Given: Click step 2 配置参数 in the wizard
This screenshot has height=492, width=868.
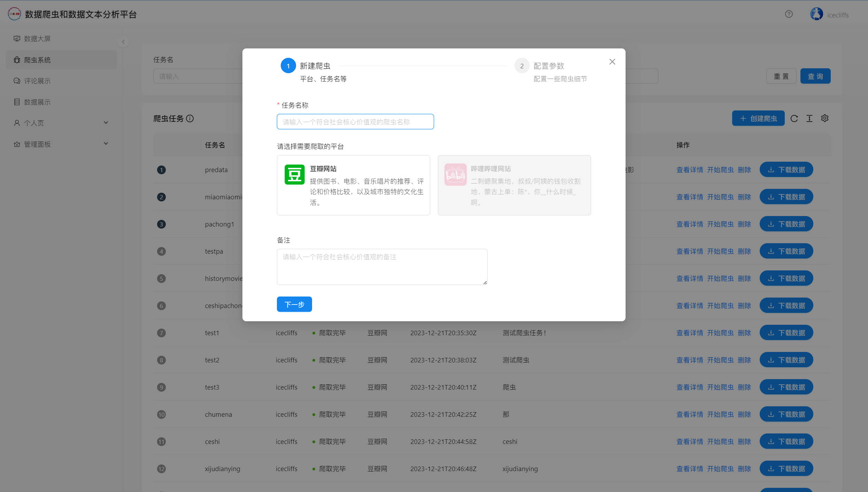Looking at the screenshot, I should point(549,66).
